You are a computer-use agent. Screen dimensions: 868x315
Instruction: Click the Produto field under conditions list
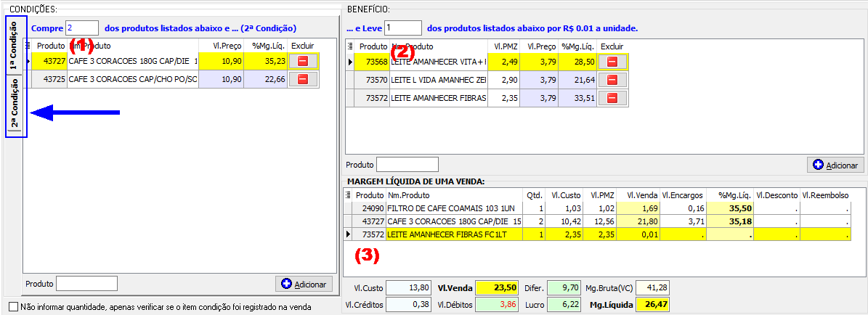[87, 284]
